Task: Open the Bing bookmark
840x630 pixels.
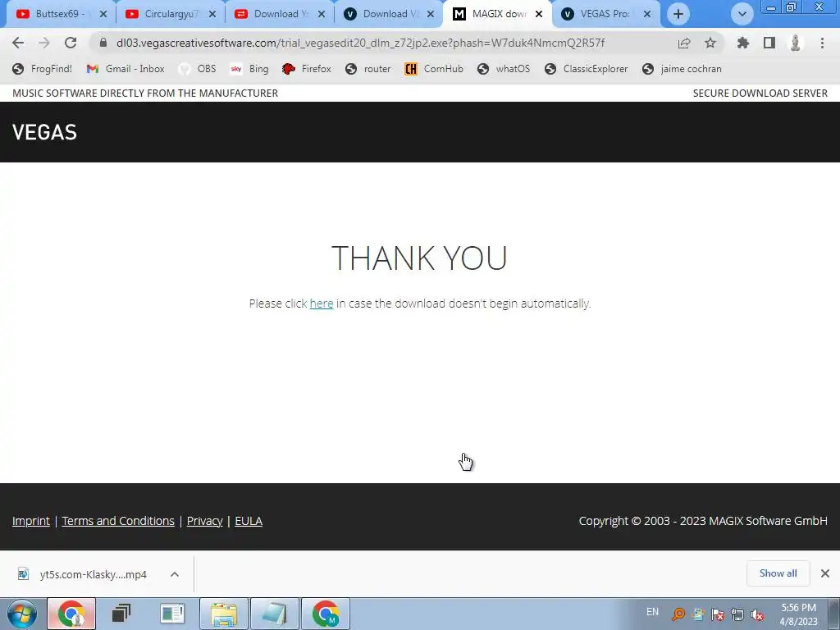Action: click(x=249, y=69)
